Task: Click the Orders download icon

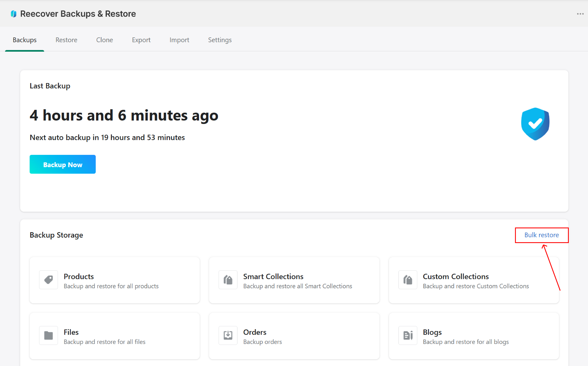Action: (x=228, y=335)
